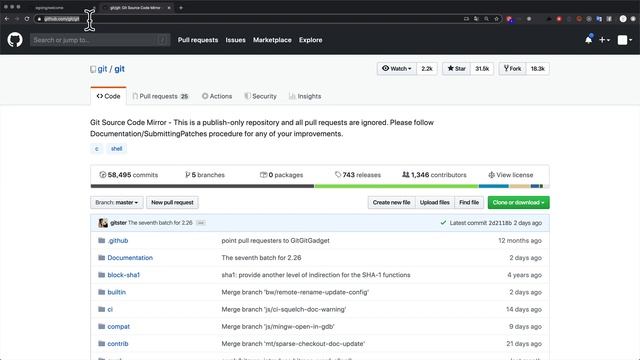This screenshot has height=360, width=640.
Task: Expand the commit message ellipsis button
Action: [x=200, y=223]
